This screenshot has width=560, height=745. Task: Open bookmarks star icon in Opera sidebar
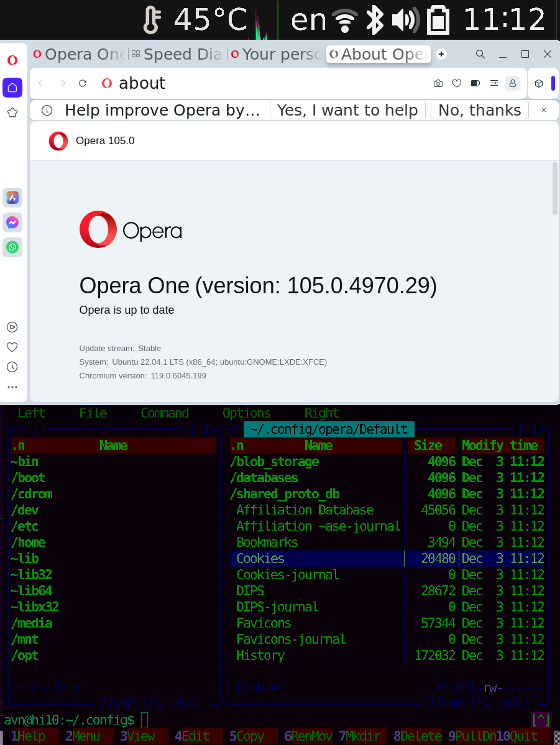click(x=12, y=112)
